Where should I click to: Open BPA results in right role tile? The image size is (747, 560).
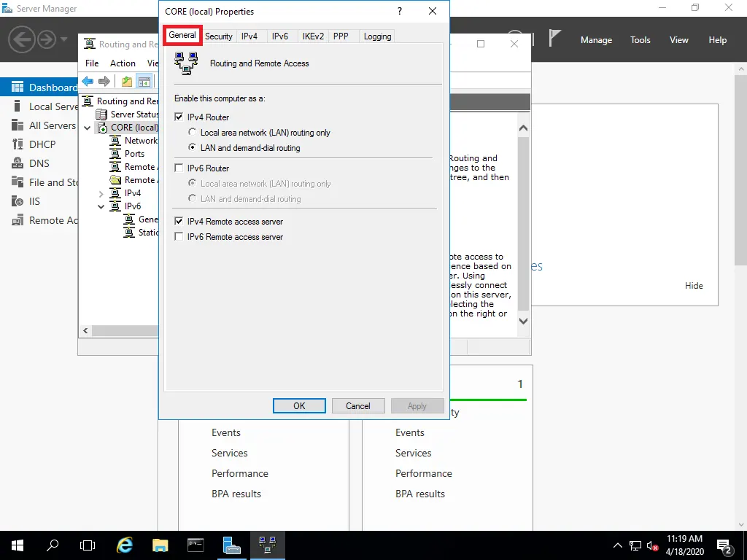coord(419,494)
